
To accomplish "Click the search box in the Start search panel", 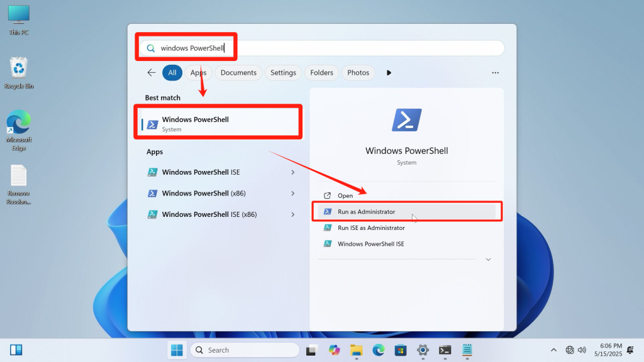I will tap(321, 48).
